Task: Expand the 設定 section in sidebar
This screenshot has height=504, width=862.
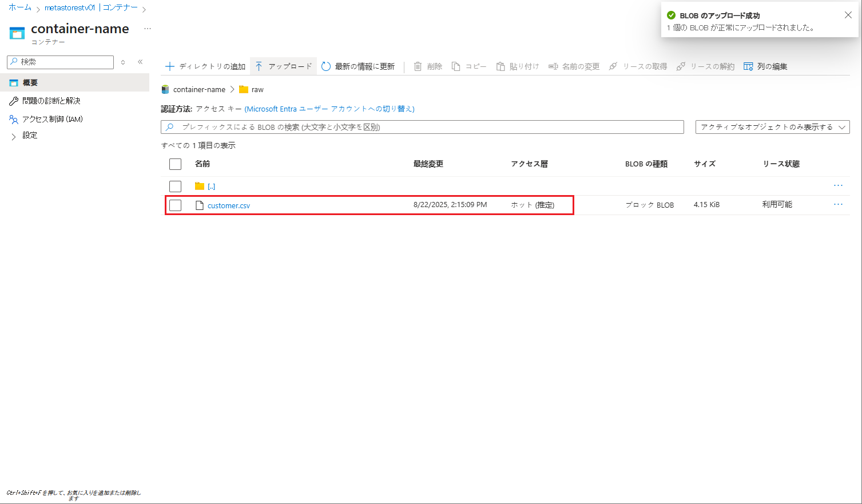Action: pyautogui.click(x=14, y=136)
